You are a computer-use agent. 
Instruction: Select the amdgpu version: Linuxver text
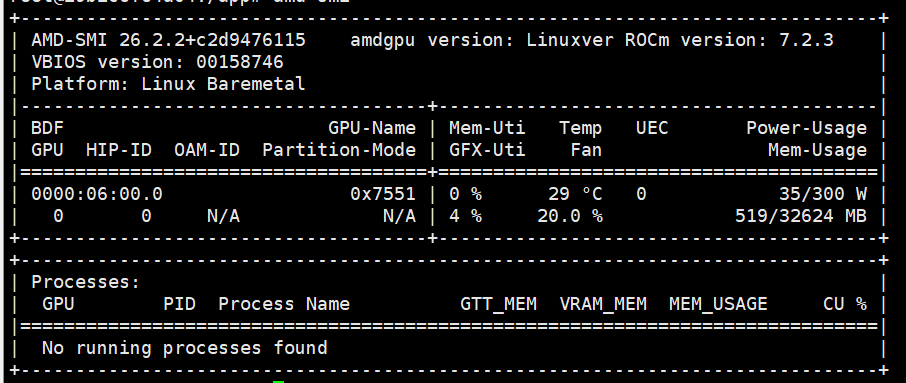coord(482,40)
